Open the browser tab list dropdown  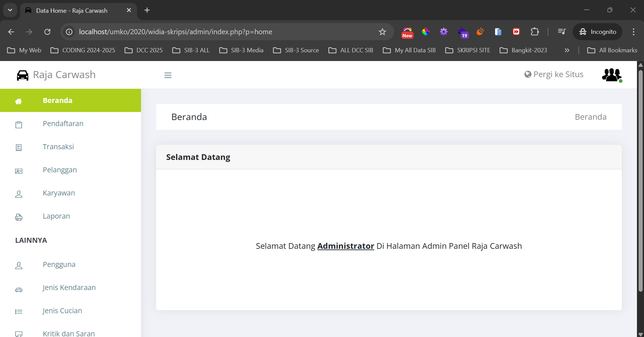point(10,10)
